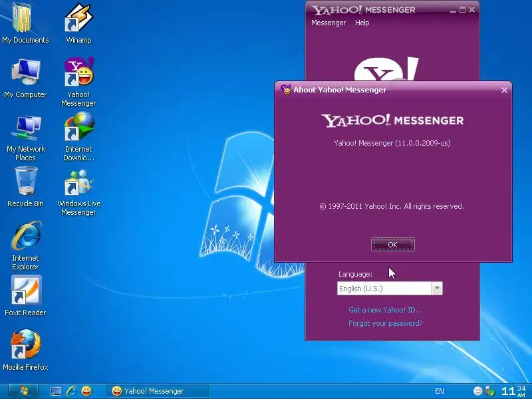Click Yahoo! Messenger taskbar button
Image resolution: width=532 pixels, height=399 pixels.
coord(157,391)
